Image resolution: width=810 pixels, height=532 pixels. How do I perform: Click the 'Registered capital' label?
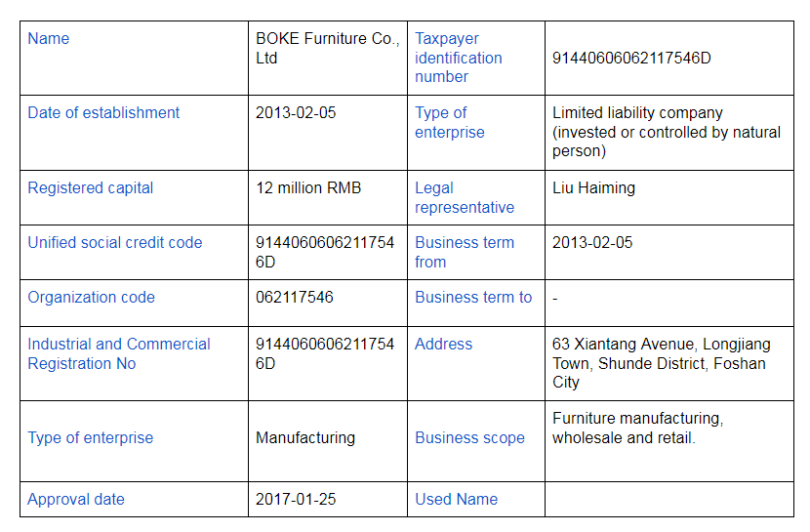tap(91, 188)
